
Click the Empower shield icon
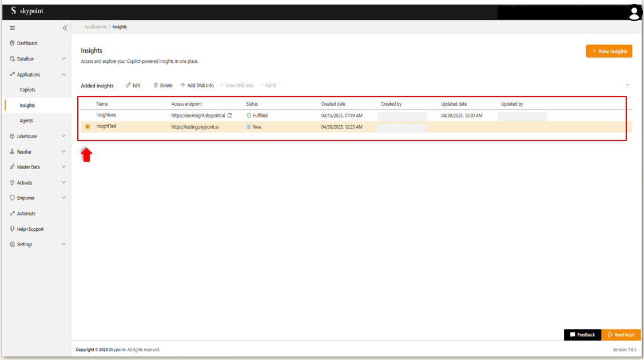pyautogui.click(x=13, y=198)
